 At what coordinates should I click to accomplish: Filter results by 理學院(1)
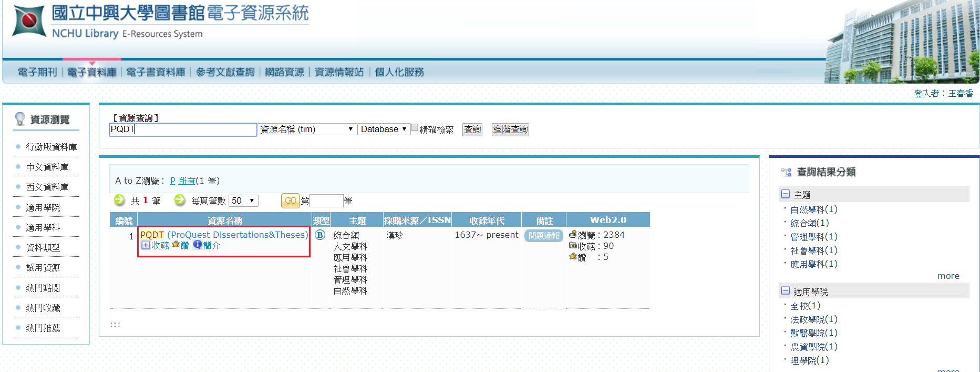coord(810,360)
